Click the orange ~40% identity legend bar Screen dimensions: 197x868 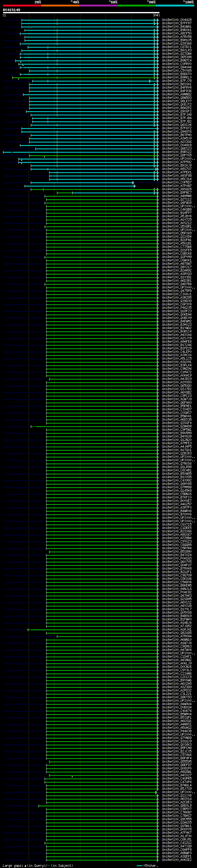pyautogui.click(x=60, y=6)
